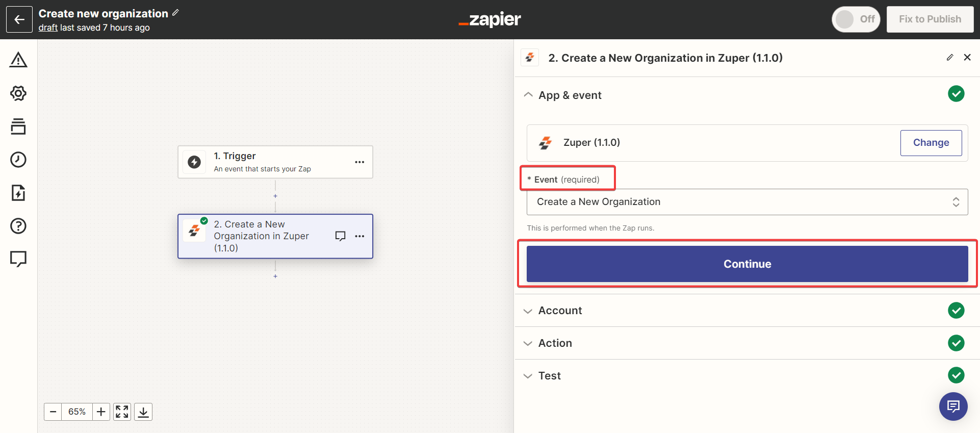Click the download export icon on canvas

pos(143,412)
